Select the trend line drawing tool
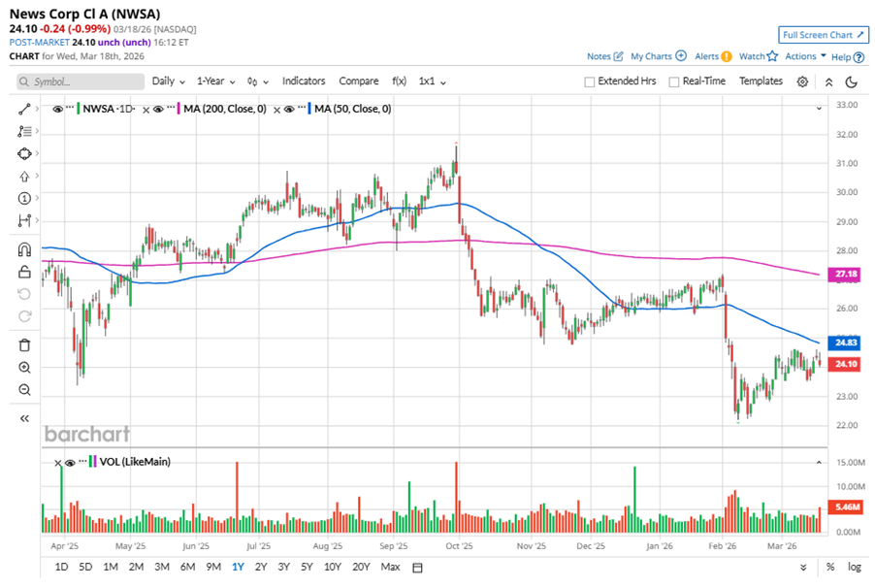 click(24, 110)
